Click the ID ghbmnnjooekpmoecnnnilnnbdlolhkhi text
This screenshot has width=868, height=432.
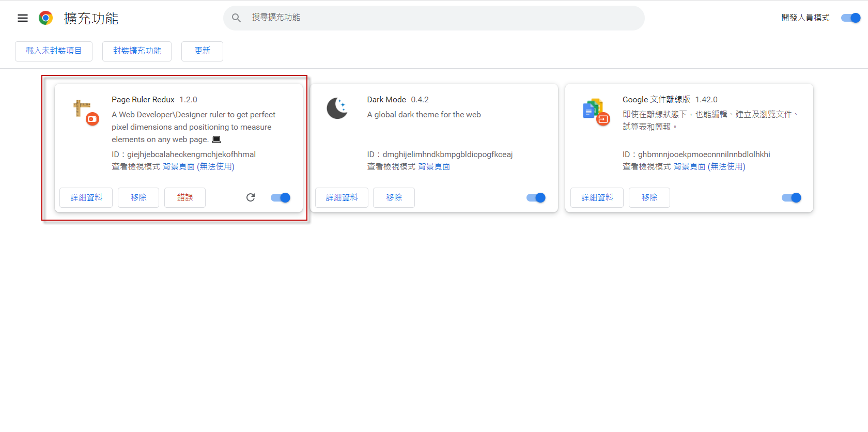[x=696, y=155]
